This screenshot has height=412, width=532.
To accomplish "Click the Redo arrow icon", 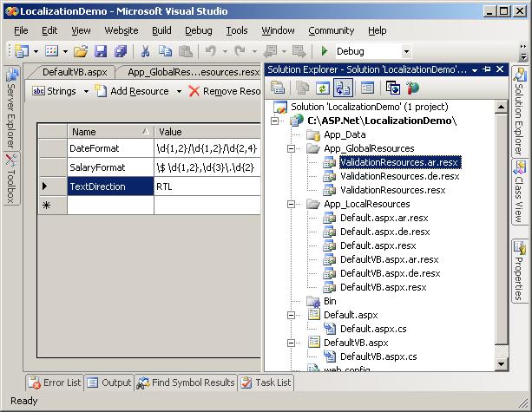I will 240,51.
